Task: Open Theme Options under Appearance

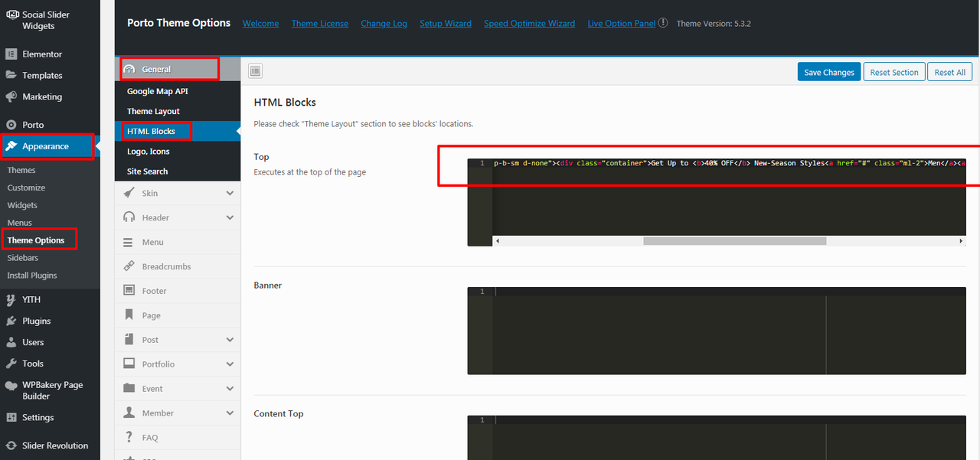Action: (x=36, y=240)
